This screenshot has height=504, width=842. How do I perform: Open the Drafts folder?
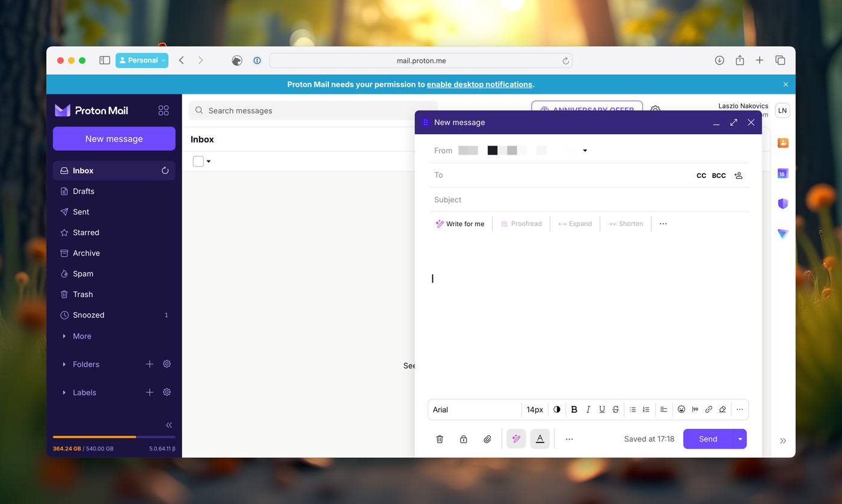114,191
